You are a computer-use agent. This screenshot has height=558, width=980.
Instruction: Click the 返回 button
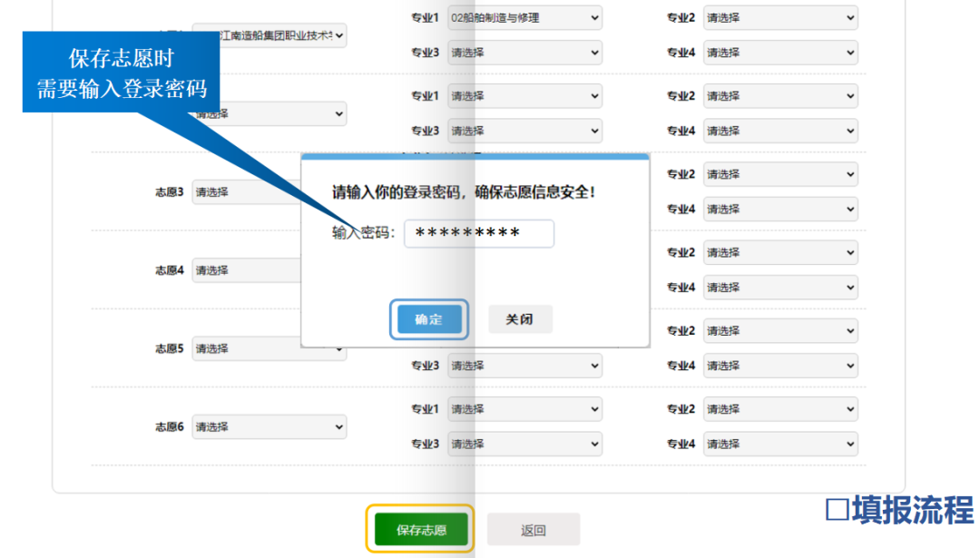click(534, 530)
